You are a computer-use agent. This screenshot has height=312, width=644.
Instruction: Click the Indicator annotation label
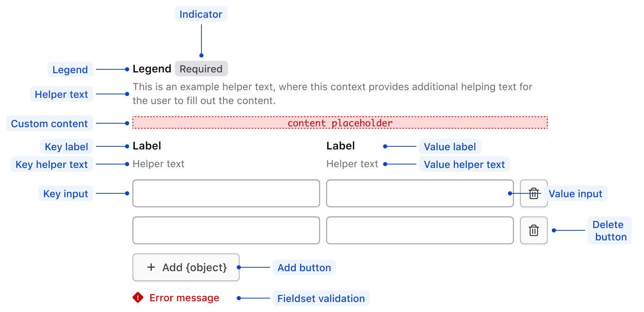click(201, 14)
